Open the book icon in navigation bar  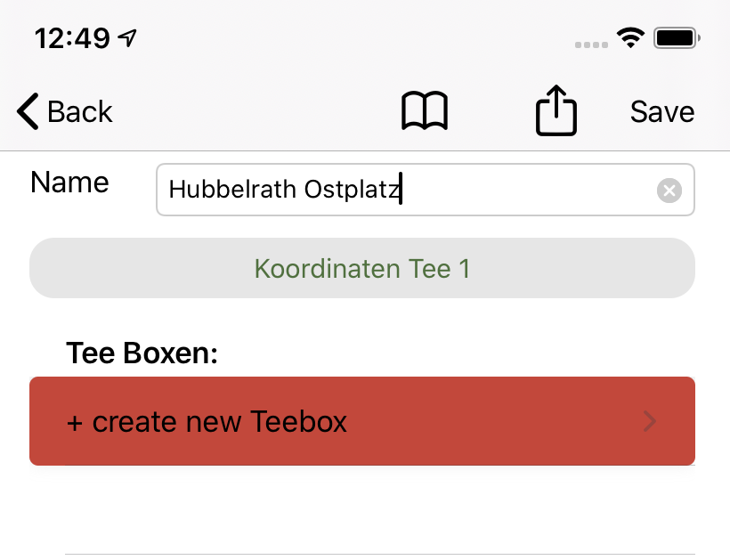point(425,112)
